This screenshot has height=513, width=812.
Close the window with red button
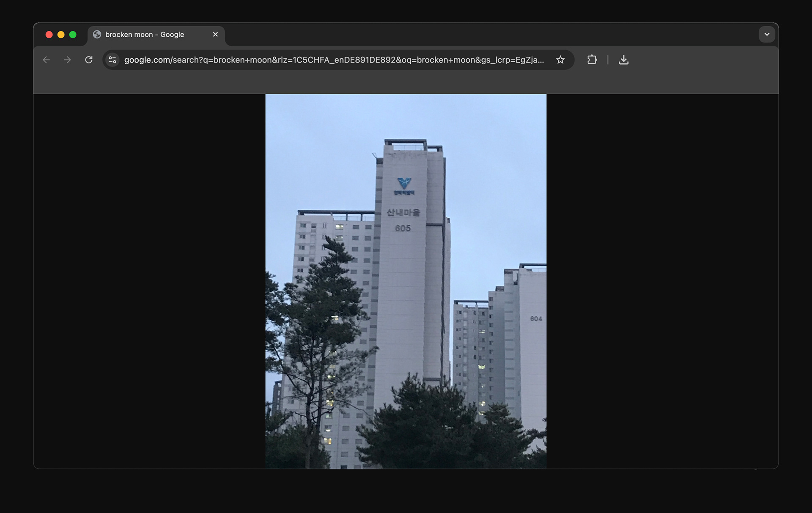[x=49, y=35]
